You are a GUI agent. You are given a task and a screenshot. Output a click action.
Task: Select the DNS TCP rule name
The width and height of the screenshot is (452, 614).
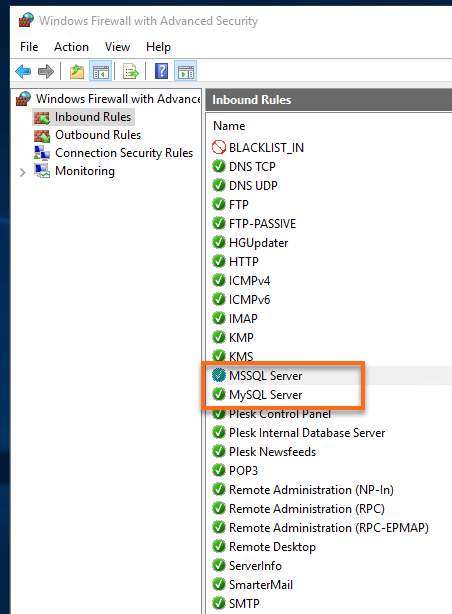point(252,166)
